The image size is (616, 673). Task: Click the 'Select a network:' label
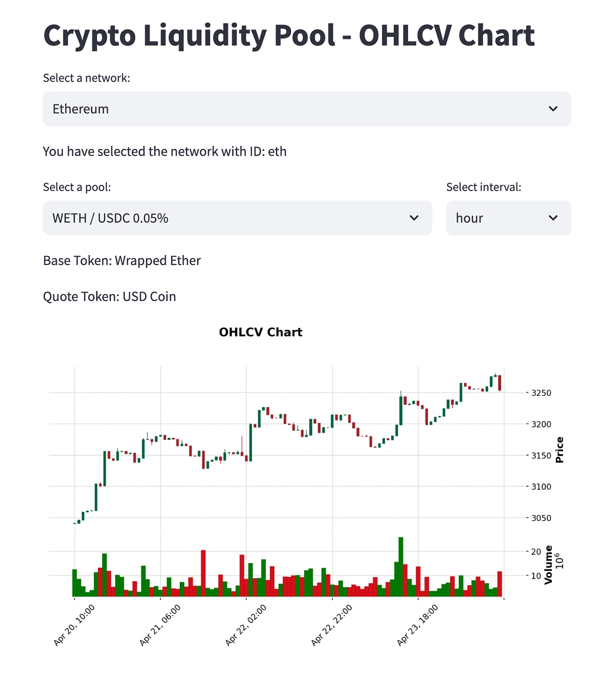click(86, 78)
